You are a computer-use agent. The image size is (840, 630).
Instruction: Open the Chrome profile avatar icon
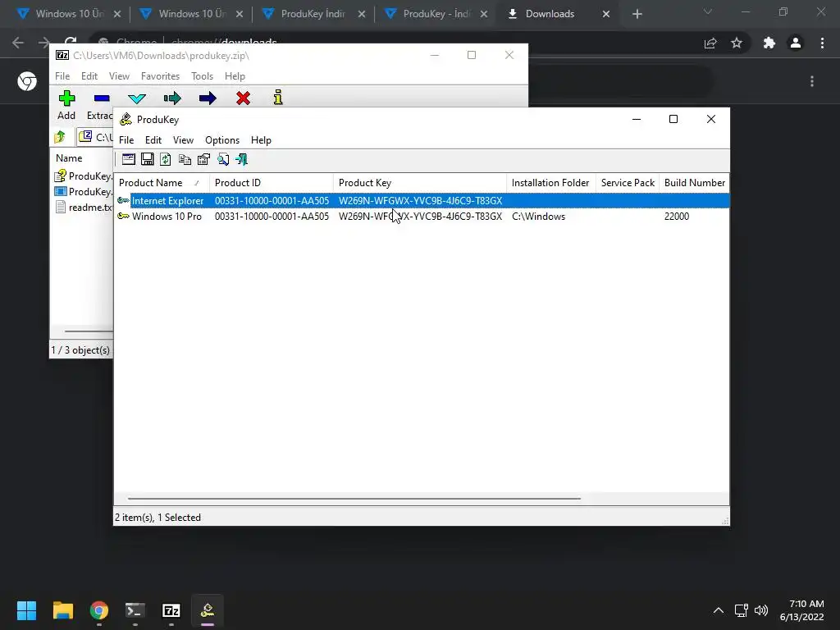tap(796, 43)
